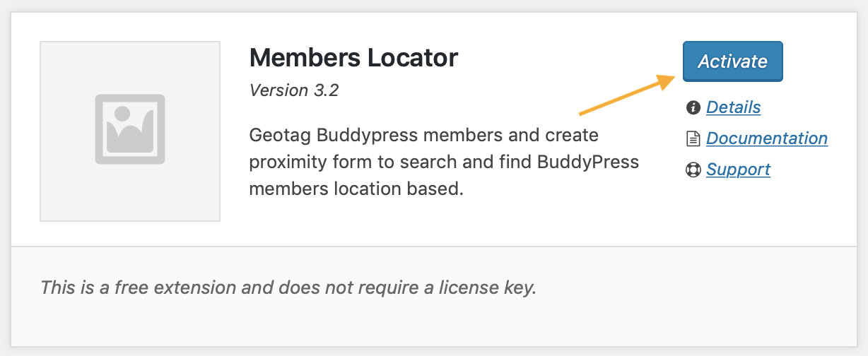
Task: Select the gray extension thumbnail box
Action: click(x=130, y=131)
